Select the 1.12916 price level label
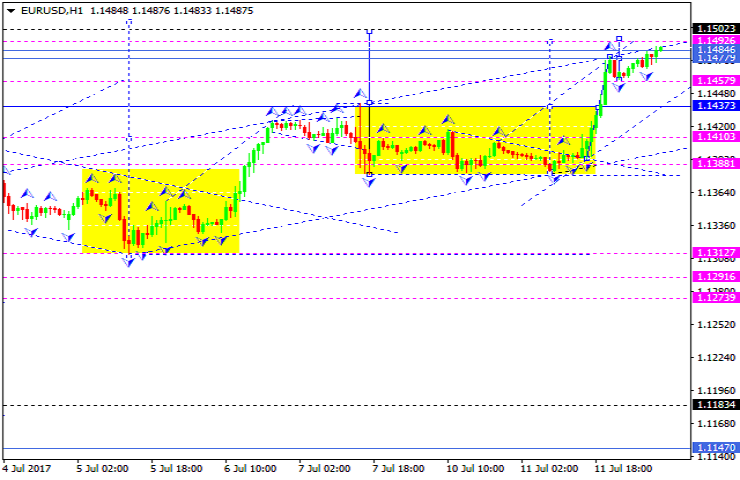The width and height of the screenshot is (740, 480). [x=715, y=277]
